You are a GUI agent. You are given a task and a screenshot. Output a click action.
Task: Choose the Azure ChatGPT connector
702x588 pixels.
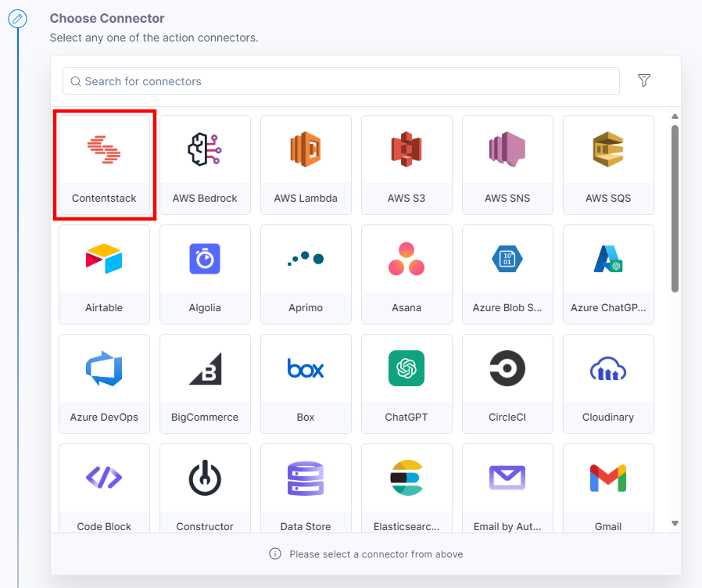[608, 274]
